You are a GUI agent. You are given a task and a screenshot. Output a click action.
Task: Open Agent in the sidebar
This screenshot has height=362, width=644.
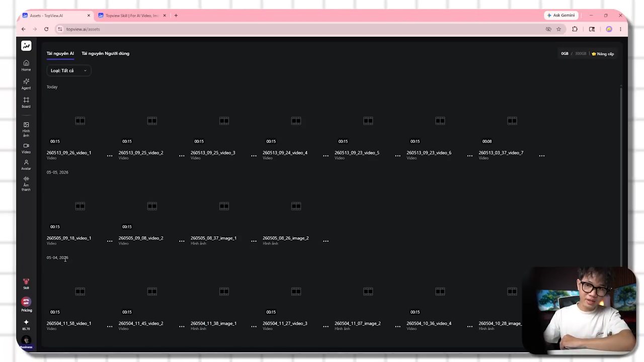pos(26,84)
